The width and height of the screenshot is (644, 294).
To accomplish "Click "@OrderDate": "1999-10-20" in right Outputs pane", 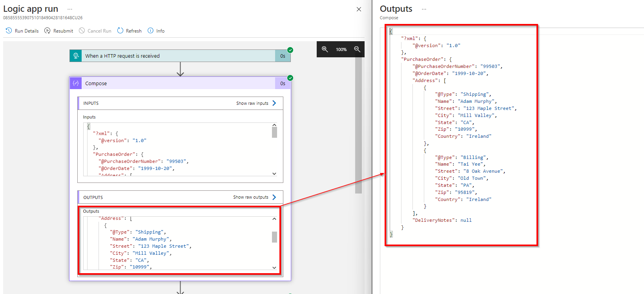I will tap(451, 73).
